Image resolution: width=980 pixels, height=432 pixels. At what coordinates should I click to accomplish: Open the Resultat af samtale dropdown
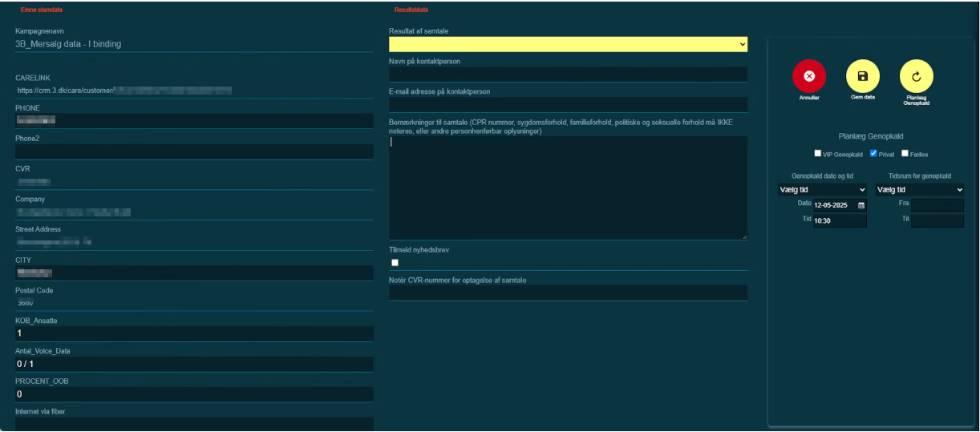[x=568, y=44]
